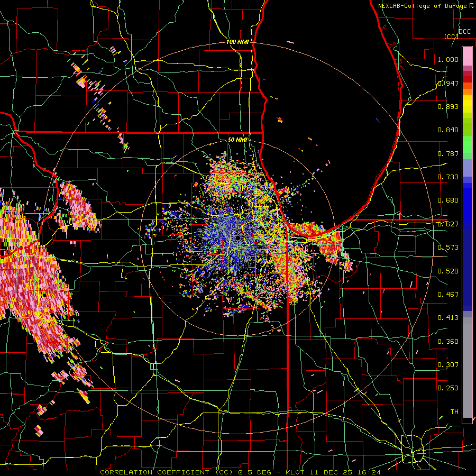Image resolution: width=476 pixels, height=476 pixels.
Task: Click the [CC] units label
Action: [x=451, y=36]
